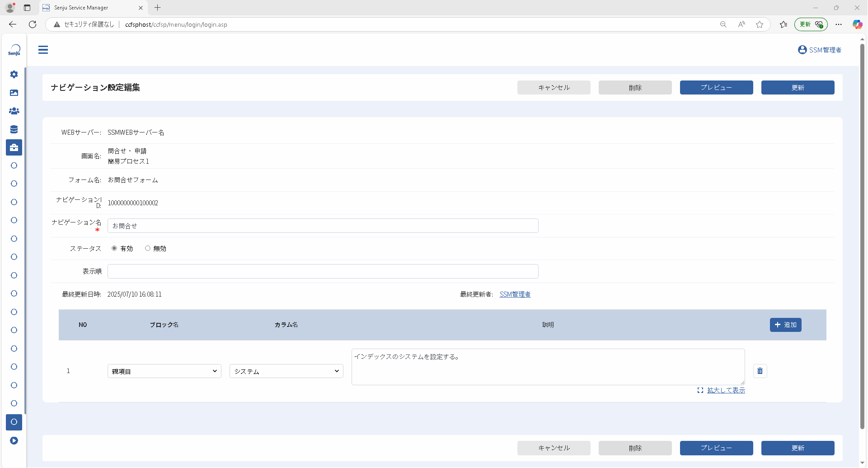The width and height of the screenshot is (868, 468).
Task: Click the play-circle icon at sidebar bottom
Action: [14, 440]
